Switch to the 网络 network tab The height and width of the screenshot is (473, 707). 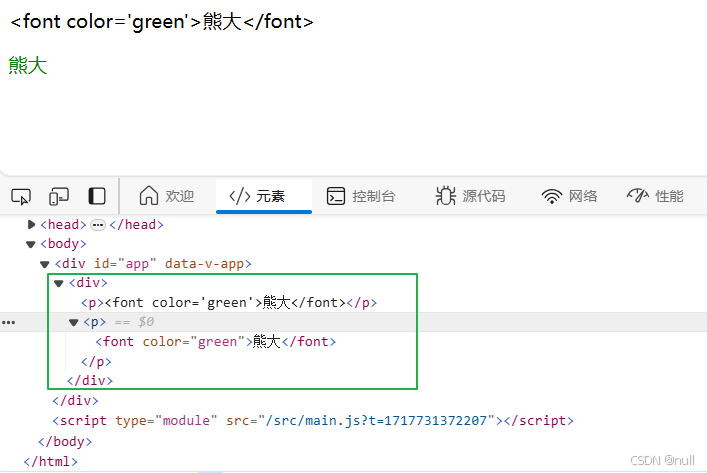pyautogui.click(x=569, y=196)
